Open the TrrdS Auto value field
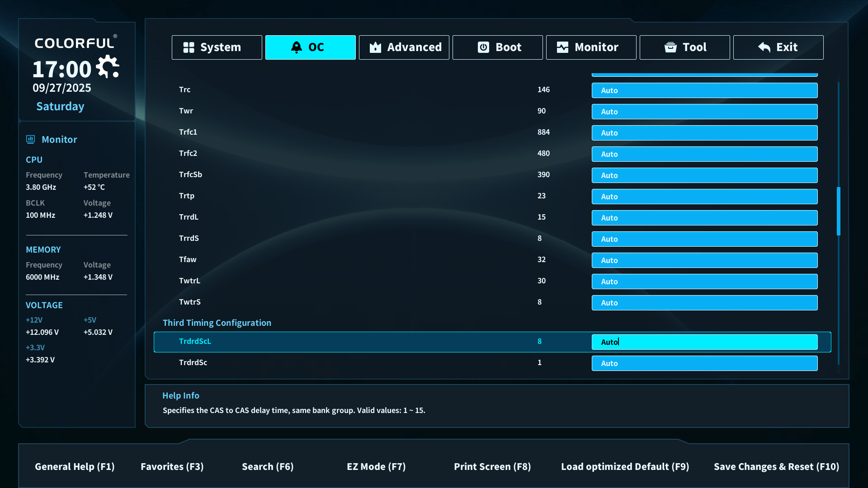Screen dimensions: 868x488 coord(704,239)
